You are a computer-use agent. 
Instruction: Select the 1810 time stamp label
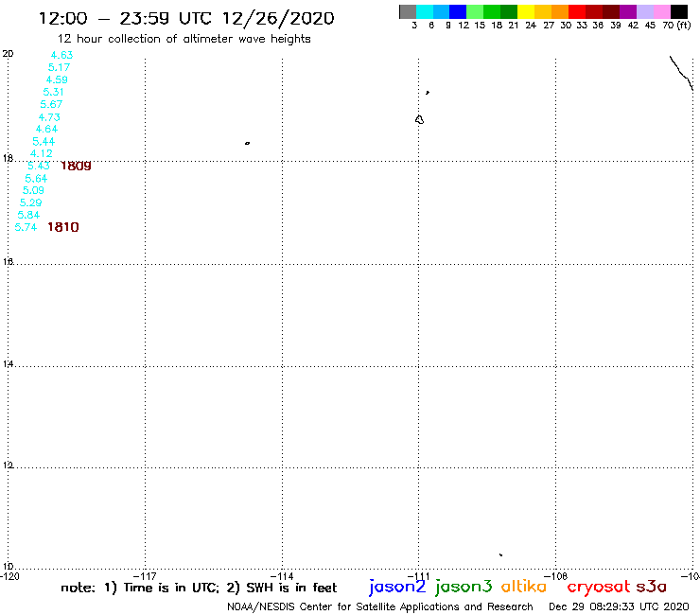coord(63,227)
